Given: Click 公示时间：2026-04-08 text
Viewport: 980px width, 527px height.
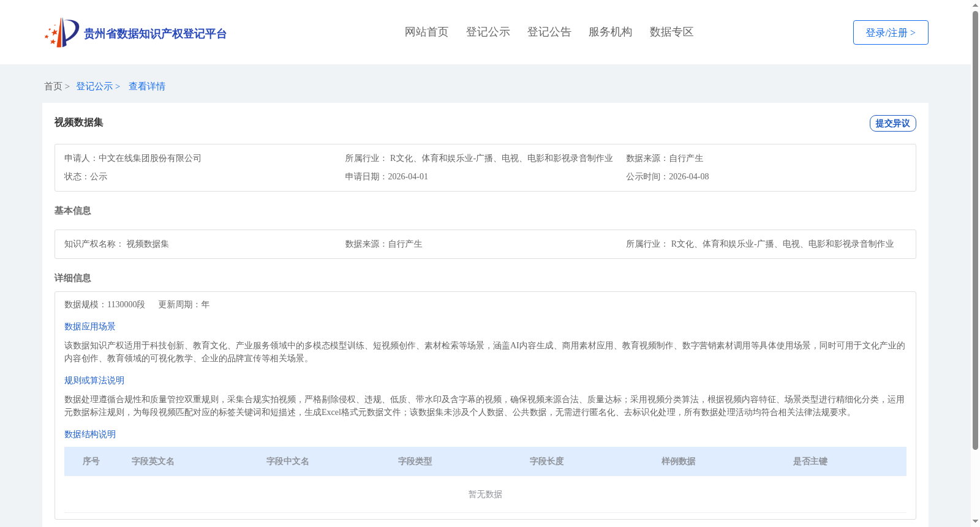Looking at the screenshot, I should point(668,176).
